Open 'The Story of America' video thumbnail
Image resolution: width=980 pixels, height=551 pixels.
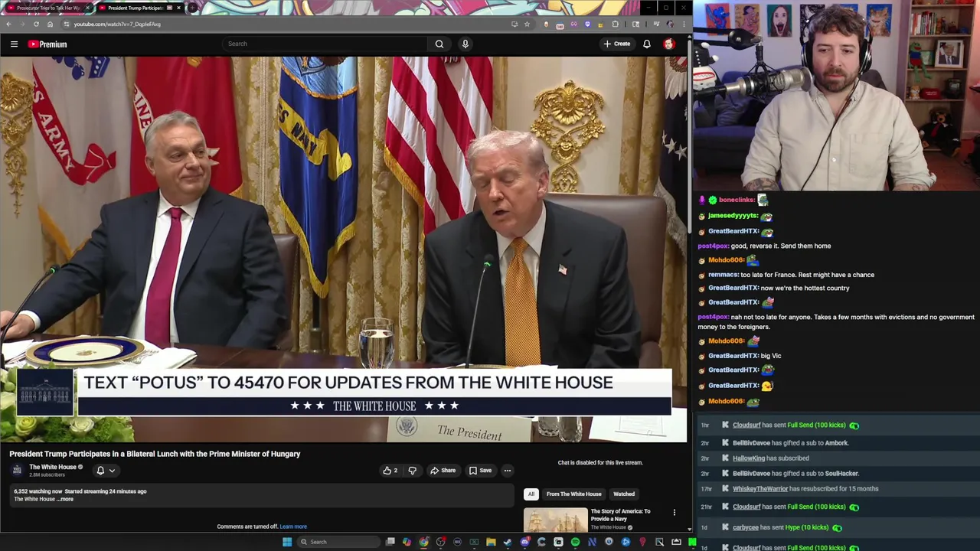tap(555, 520)
